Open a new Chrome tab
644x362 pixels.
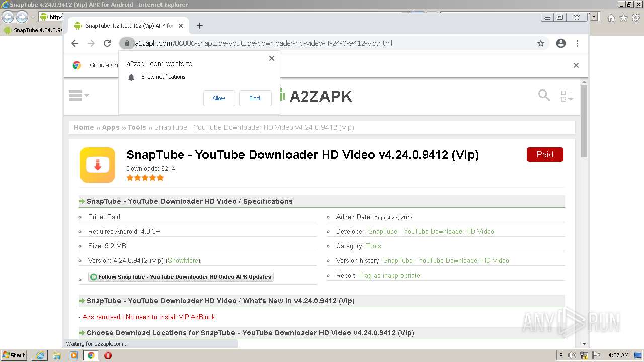pyautogui.click(x=200, y=26)
